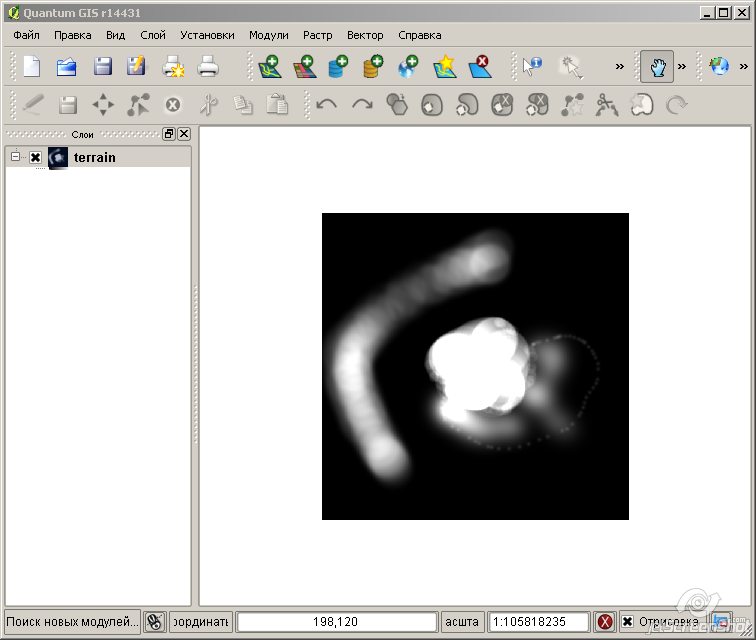
Task: Add PostGIS layer blue database icon
Action: point(338,66)
